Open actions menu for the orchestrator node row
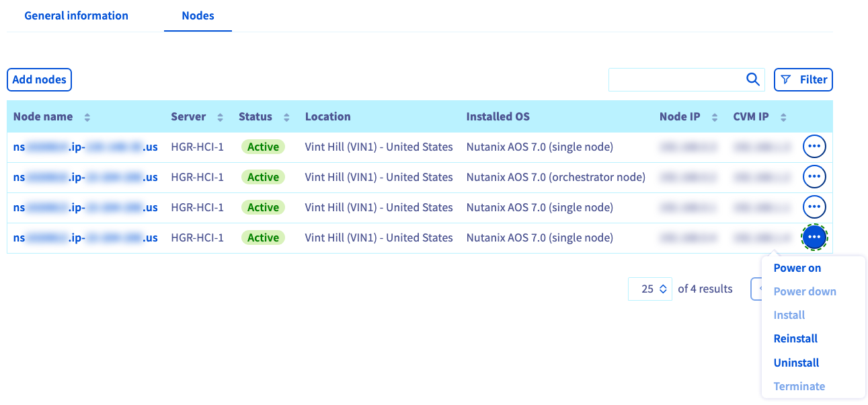Viewport: 868px width, 405px height. (814, 177)
